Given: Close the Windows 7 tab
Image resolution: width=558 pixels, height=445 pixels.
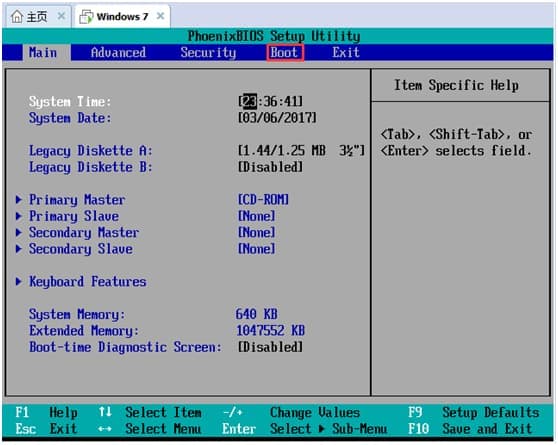Looking at the screenshot, I should point(160,16).
